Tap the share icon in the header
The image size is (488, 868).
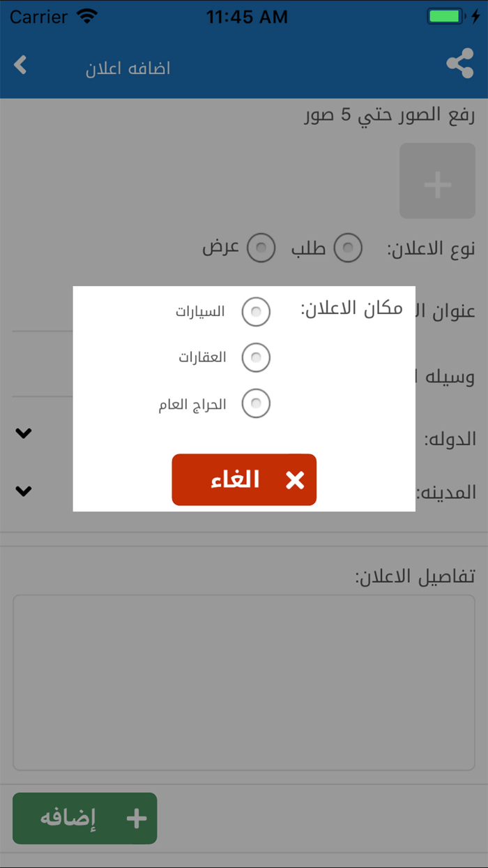460,65
